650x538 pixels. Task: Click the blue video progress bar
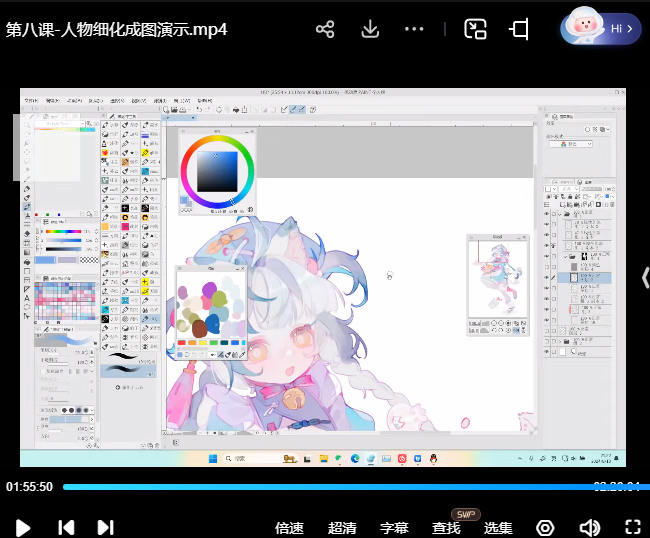(330, 487)
